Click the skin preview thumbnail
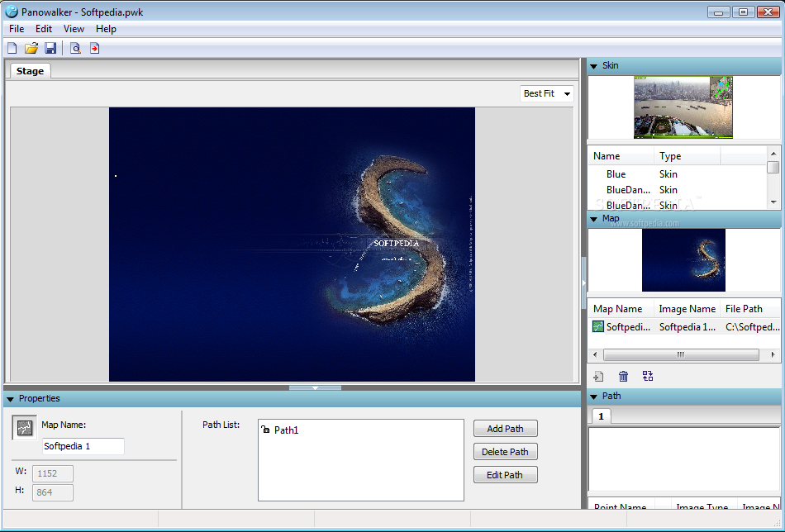Screen dimensions: 785x532 (683, 107)
